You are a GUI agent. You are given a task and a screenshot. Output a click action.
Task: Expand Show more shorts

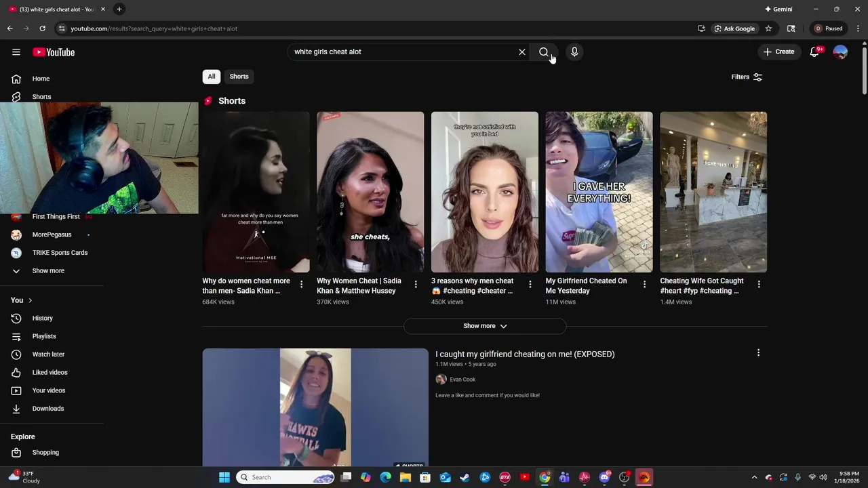[x=485, y=326]
